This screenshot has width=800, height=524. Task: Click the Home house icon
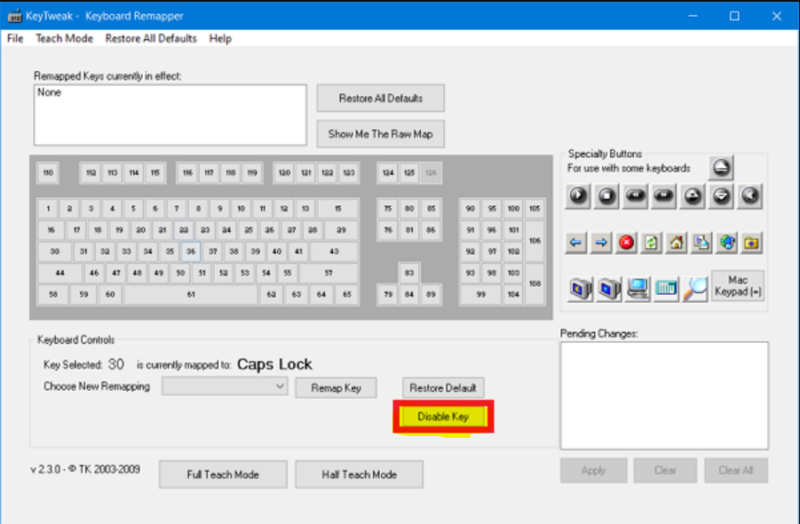[x=677, y=242]
